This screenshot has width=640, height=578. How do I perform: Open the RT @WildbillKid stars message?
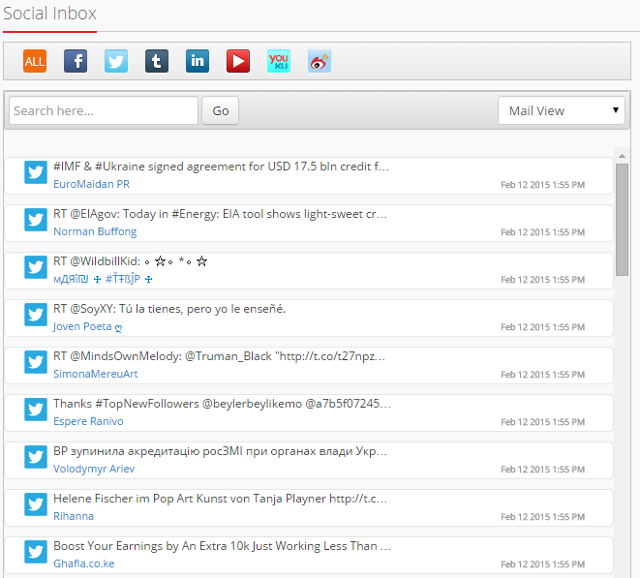pos(130,261)
